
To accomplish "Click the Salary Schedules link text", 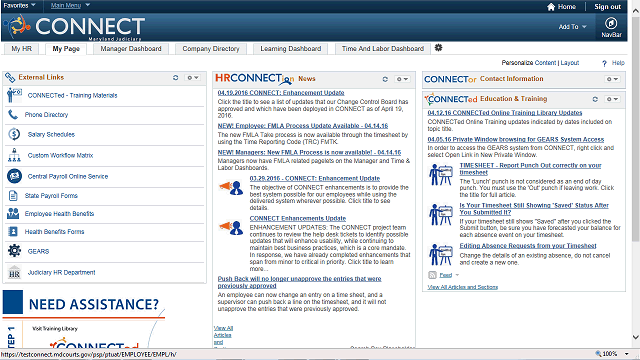I will click(51, 134).
